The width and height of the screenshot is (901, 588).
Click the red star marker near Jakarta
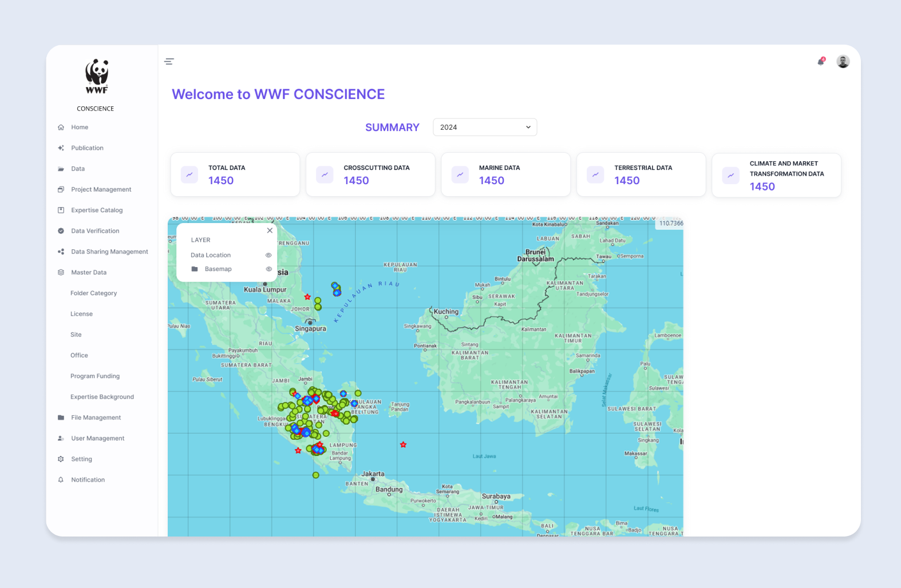404,444
